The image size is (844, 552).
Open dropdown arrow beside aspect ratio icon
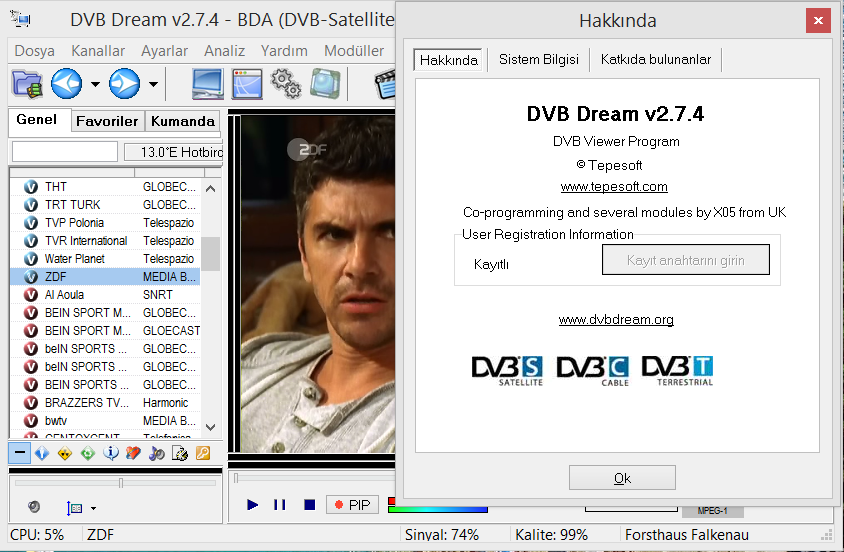pyautogui.click(x=94, y=508)
